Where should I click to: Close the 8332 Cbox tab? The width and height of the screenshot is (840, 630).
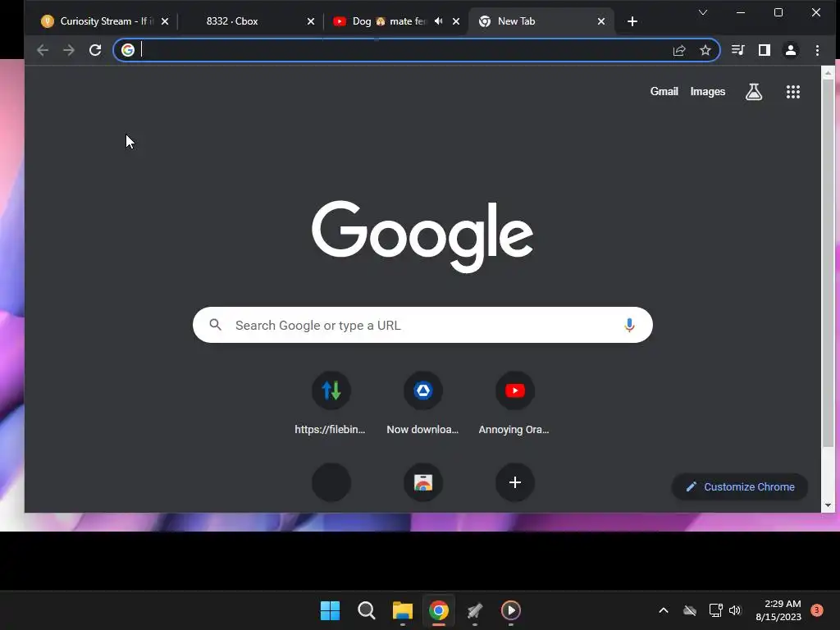[x=311, y=21]
